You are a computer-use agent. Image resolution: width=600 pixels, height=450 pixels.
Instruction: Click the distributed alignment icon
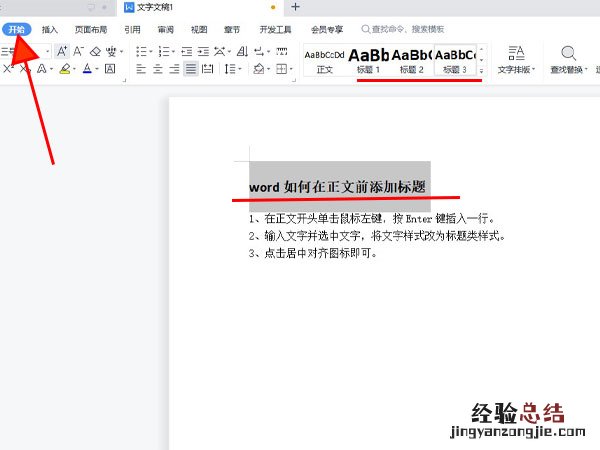coord(207,69)
